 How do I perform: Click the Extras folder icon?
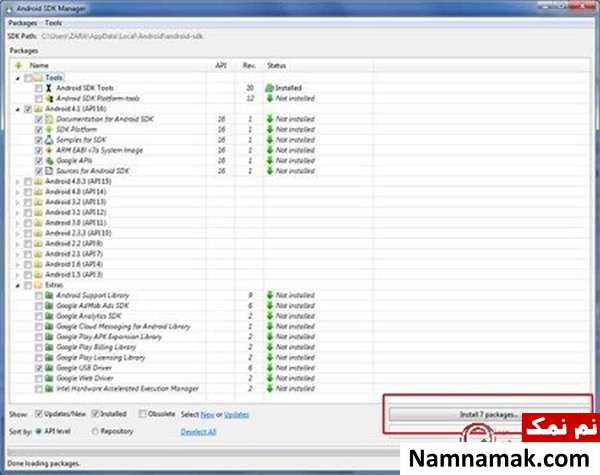tap(38, 285)
